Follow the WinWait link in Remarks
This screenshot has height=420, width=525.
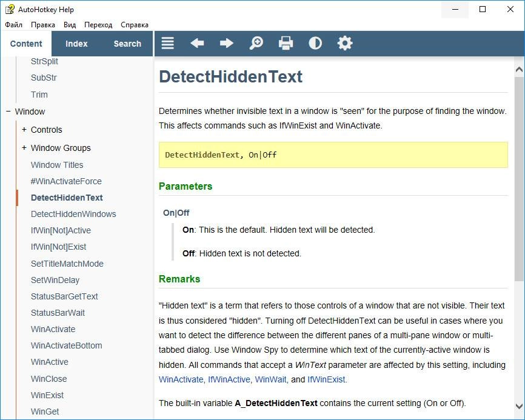pyautogui.click(x=270, y=379)
